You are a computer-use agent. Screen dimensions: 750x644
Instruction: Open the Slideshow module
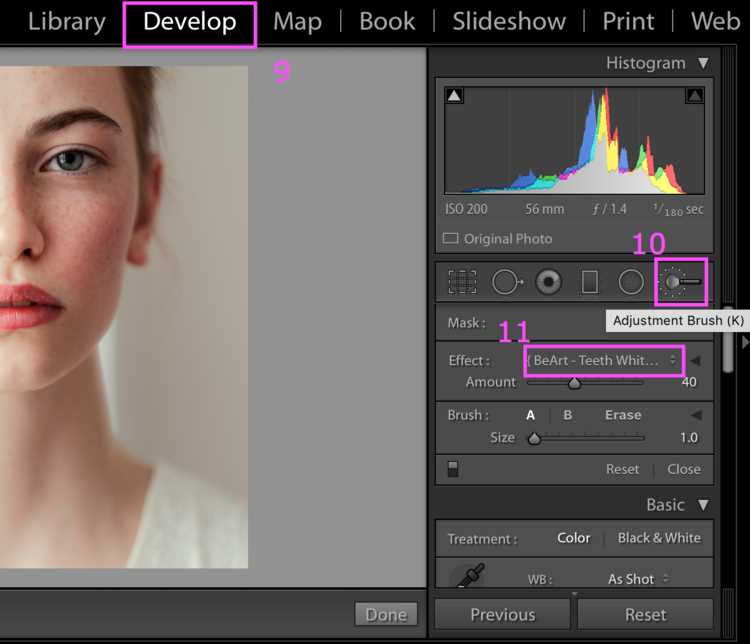point(509,22)
